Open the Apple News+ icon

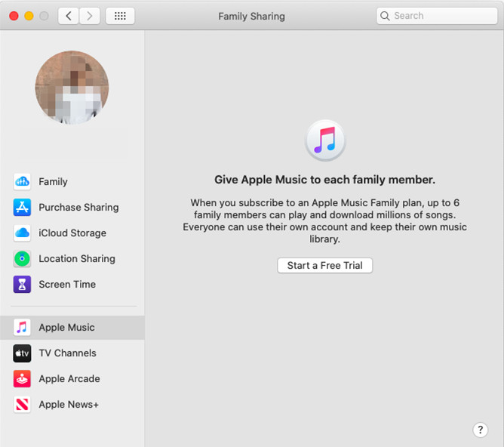(22, 405)
